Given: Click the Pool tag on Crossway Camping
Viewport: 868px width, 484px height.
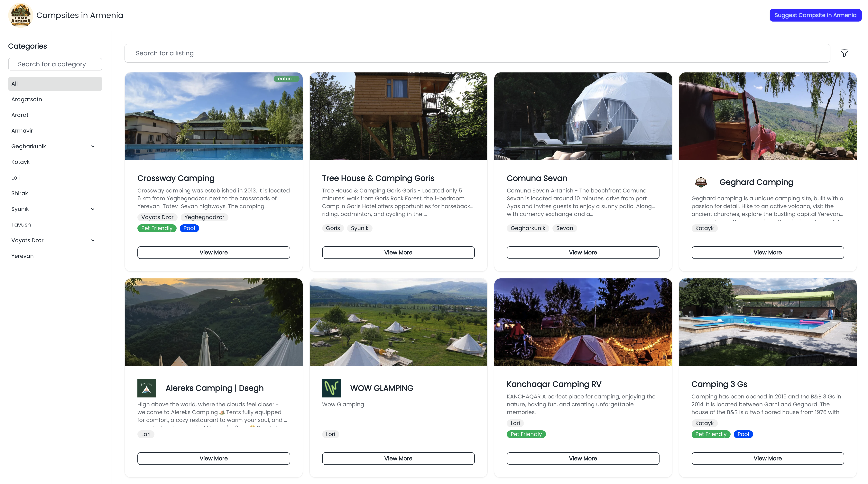Looking at the screenshot, I should (189, 228).
